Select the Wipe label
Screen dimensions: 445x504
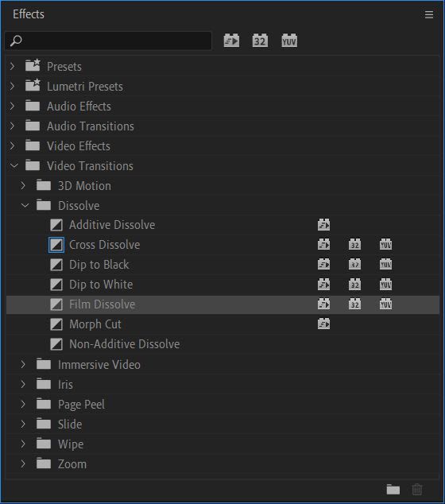tap(71, 444)
